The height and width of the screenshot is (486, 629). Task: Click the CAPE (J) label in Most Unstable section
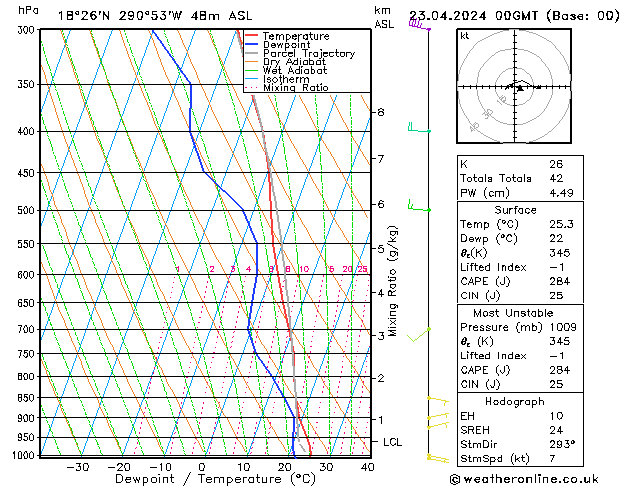pos(485,370)
